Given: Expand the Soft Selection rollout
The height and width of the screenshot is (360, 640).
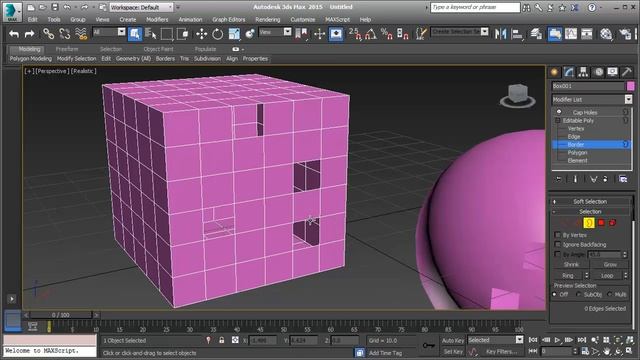Looking at the screenshot, I should pos(590,202).
